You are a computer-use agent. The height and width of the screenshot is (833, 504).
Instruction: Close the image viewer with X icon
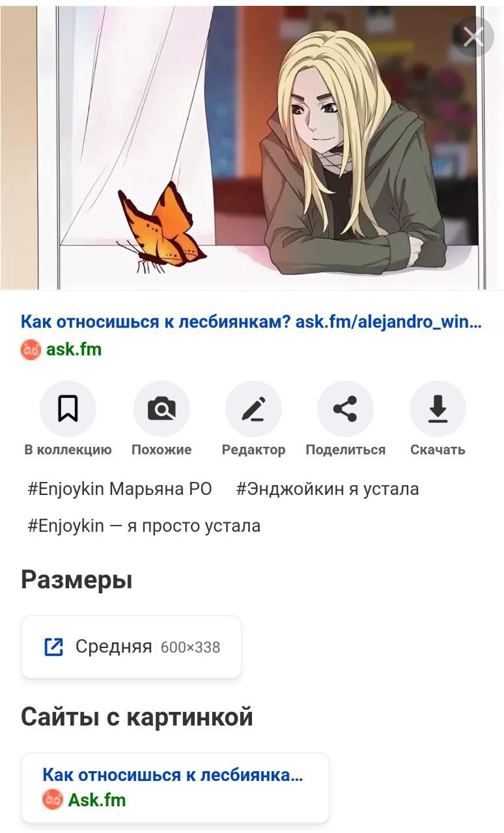coord(473,36)
